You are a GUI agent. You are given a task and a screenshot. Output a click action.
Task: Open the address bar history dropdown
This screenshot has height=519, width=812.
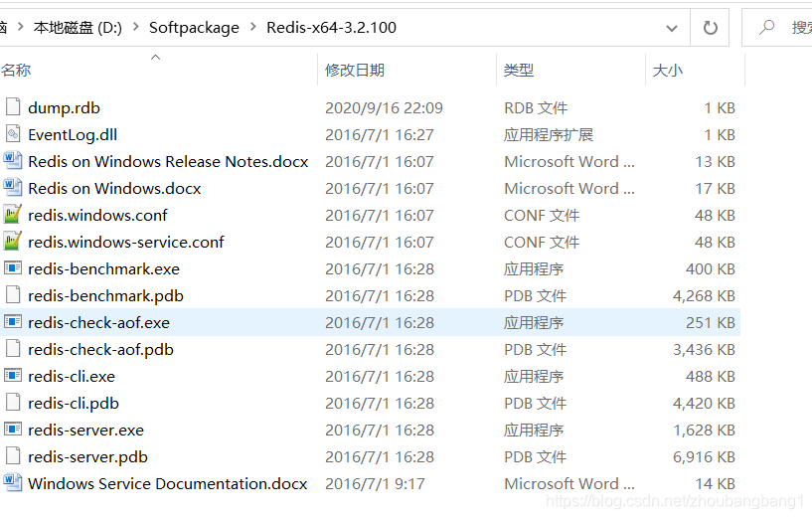(672, 28)
